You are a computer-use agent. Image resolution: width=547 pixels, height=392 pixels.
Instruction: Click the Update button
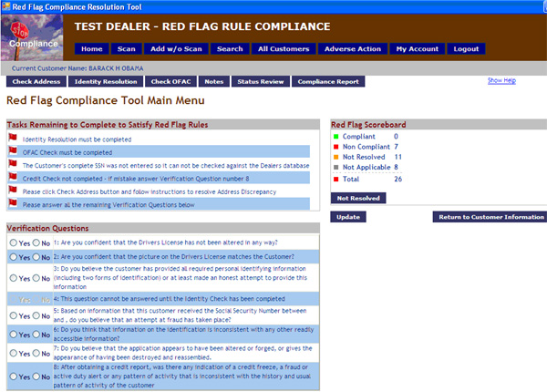[348, 217]
